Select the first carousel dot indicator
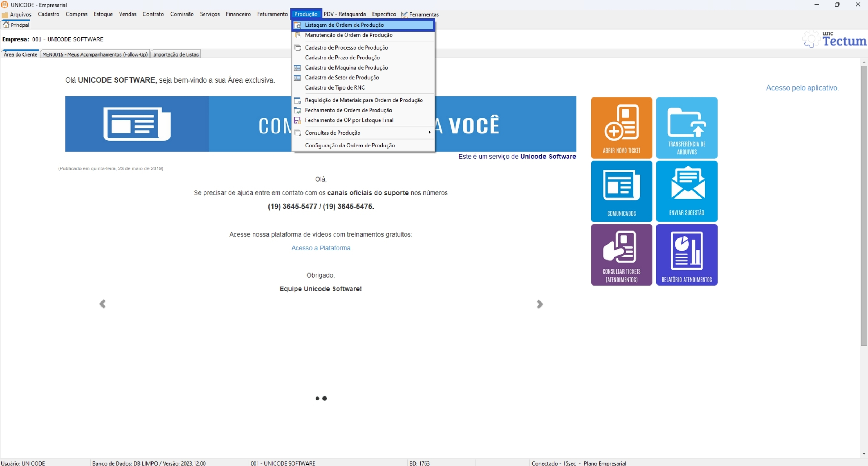868x466 pixels. (x=317, y=398)
